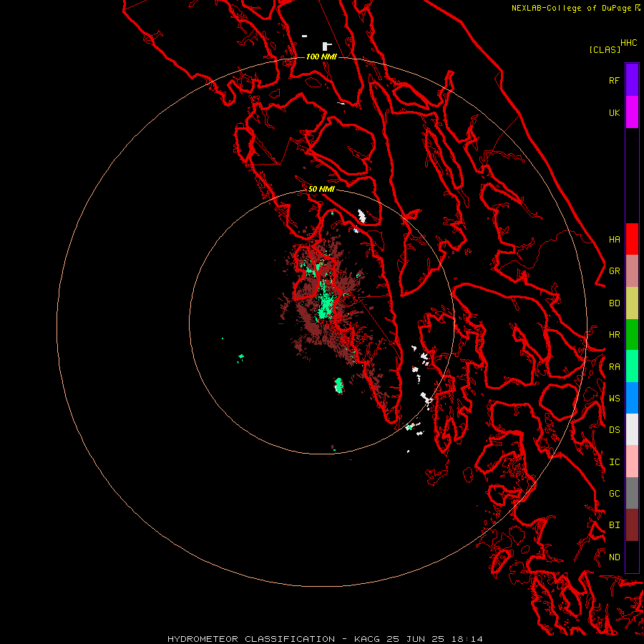Click the DS legend label
This screenshot has height=644, width=644.
[614, 430]
